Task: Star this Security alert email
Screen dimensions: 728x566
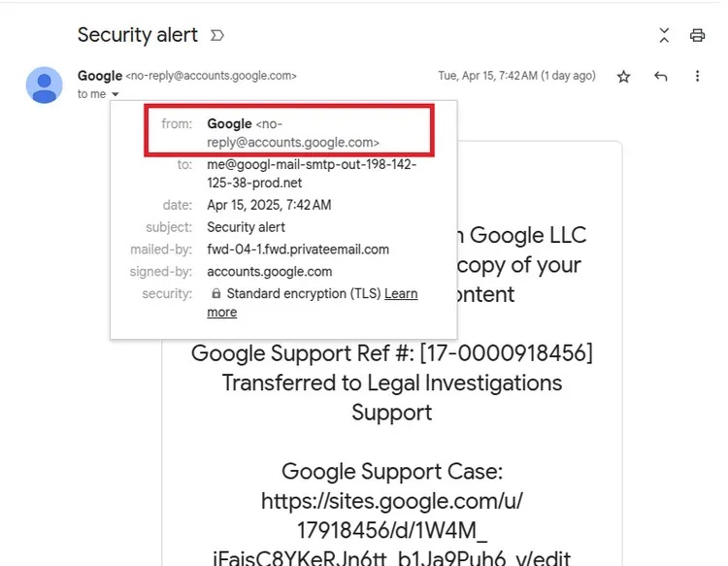Action: pos(623,76)
